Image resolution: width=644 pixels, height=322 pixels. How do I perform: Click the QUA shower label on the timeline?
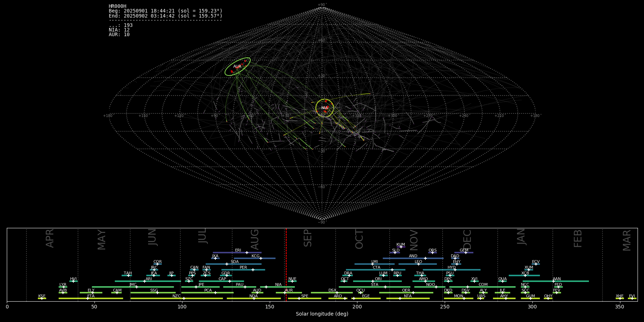point(503,279)
